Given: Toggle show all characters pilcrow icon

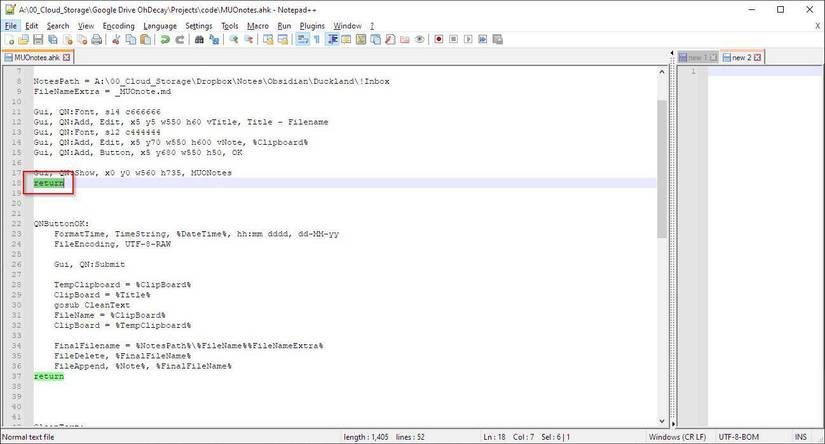Looking at the screenshot, I should click(317, 39).
